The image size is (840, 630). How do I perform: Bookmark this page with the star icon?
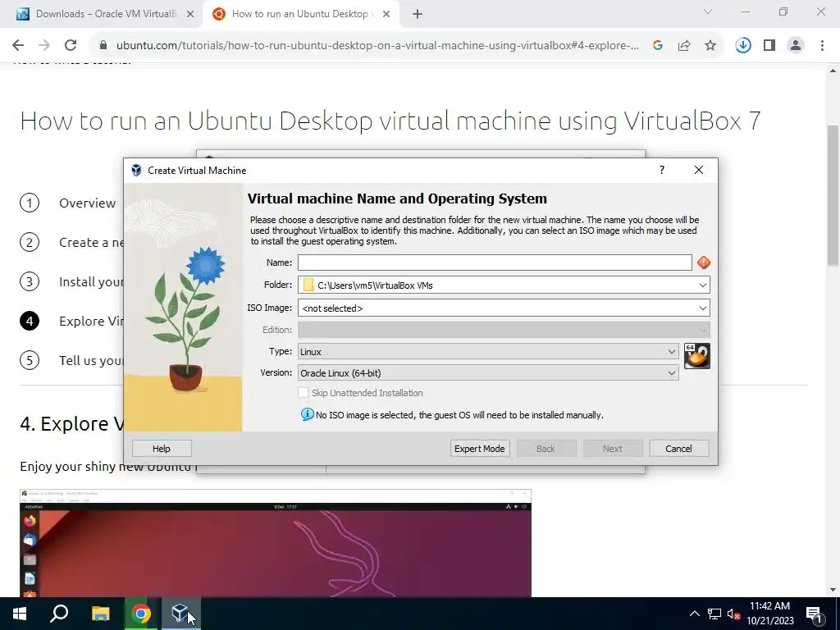pyautogui.click(x=710, y=46)
